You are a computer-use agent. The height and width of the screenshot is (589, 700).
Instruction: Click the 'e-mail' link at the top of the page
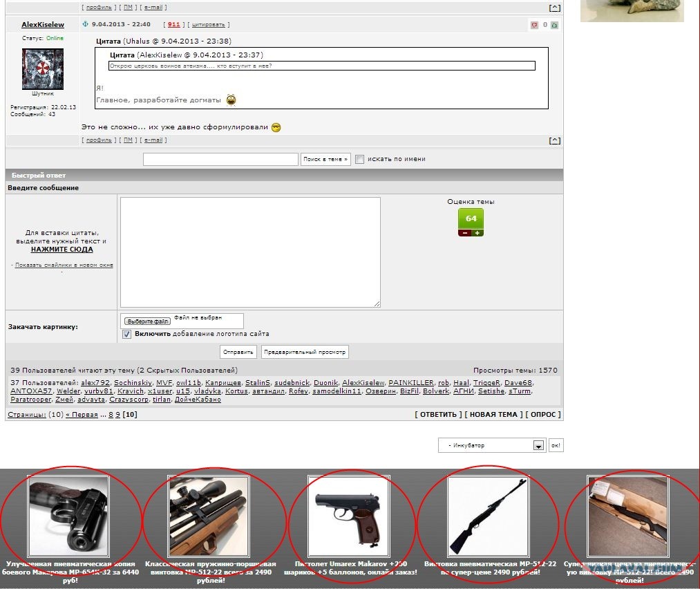[153, 7]
